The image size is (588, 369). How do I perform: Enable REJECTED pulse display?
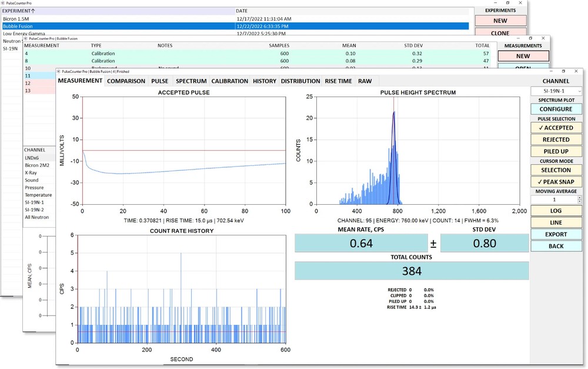pyautogui.click(x=556, y=139)
